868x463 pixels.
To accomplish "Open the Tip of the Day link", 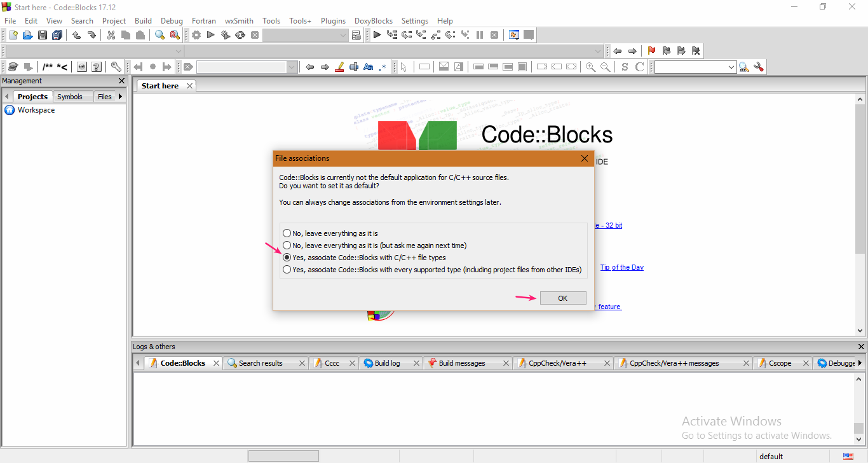I will [x=621, y=267].
